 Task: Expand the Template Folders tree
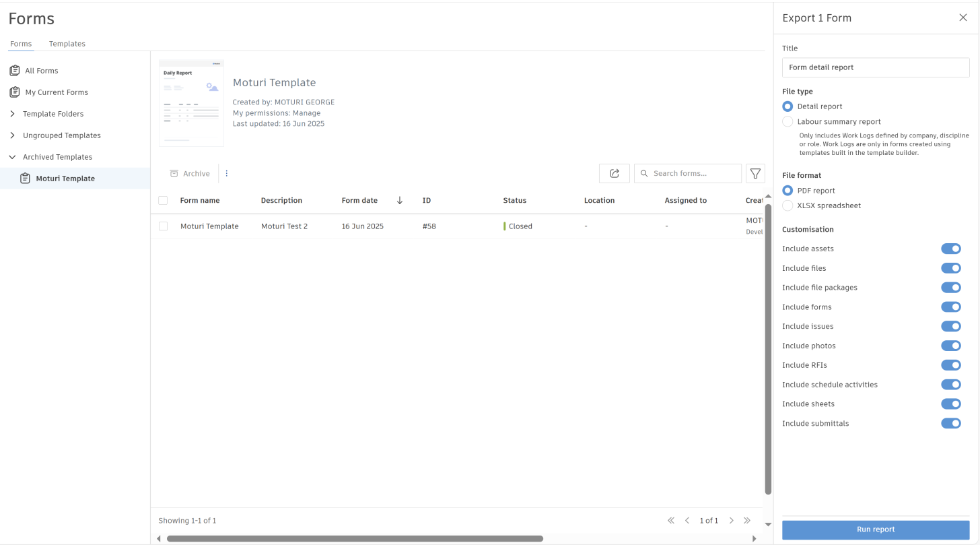12,114
